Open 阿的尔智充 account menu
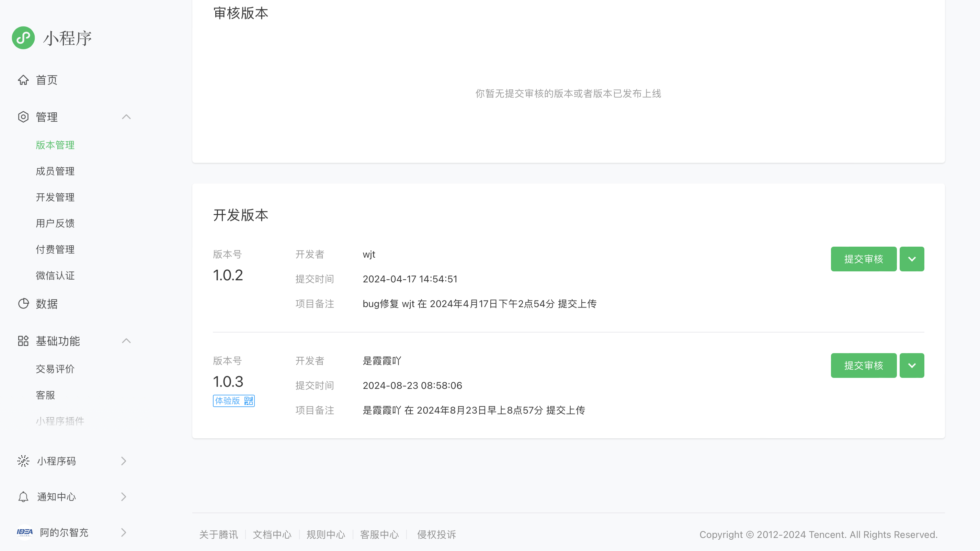980x551 pixels. click(x=64, y=533)
